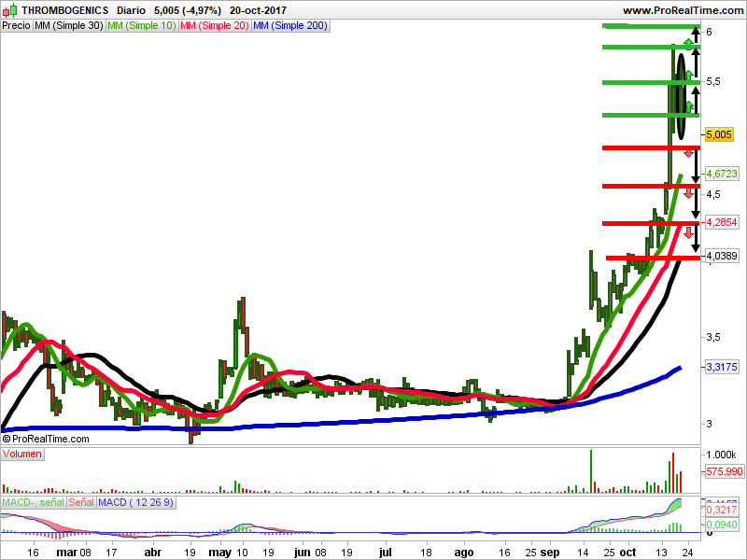
Task: Click the www.ProRealTime.com link
Action: [684, 10]
